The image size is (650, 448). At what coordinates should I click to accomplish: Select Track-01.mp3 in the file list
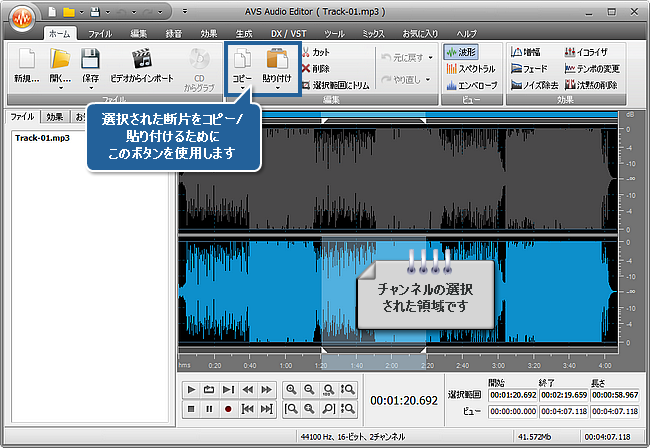42,138
